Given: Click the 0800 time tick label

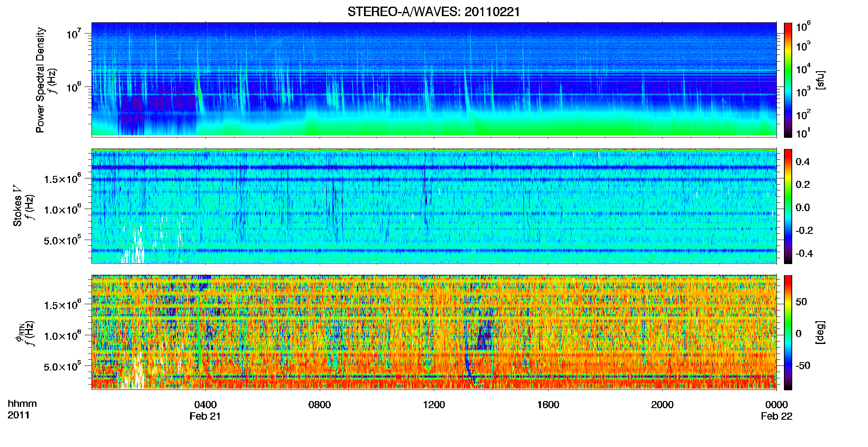Looking at the screenshot, I should [x=320, y=404].
